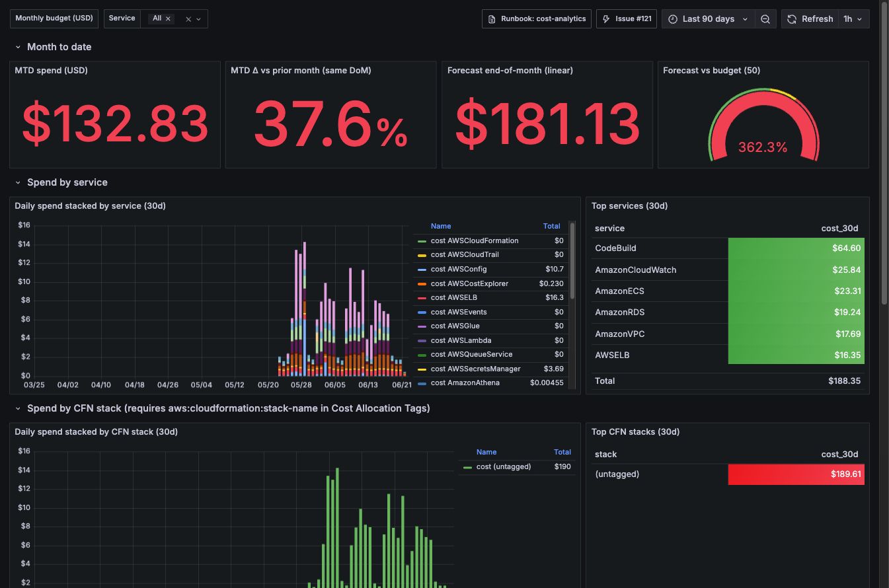
Task: Click the Refresh dashboard button
Action: [810, 19]
